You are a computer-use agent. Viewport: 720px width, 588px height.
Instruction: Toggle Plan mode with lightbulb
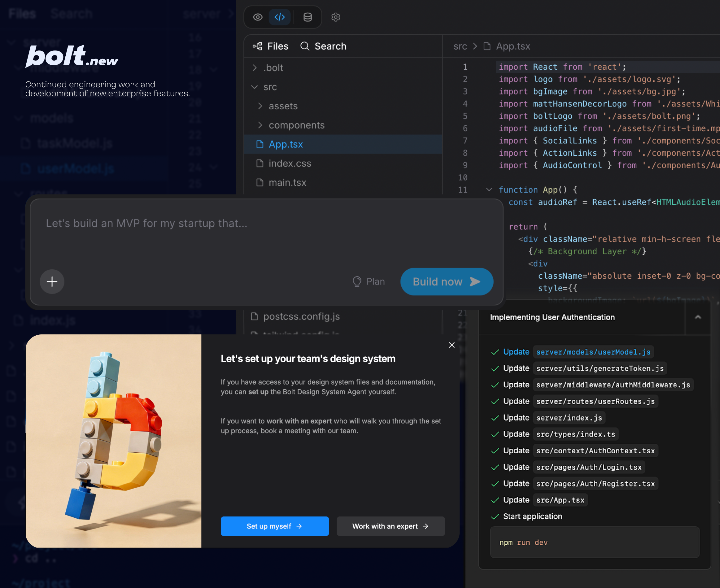369,281
